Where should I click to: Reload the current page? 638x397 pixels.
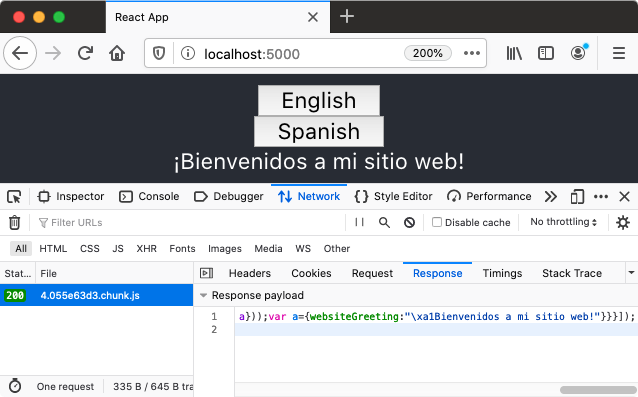tap(85, 53)
